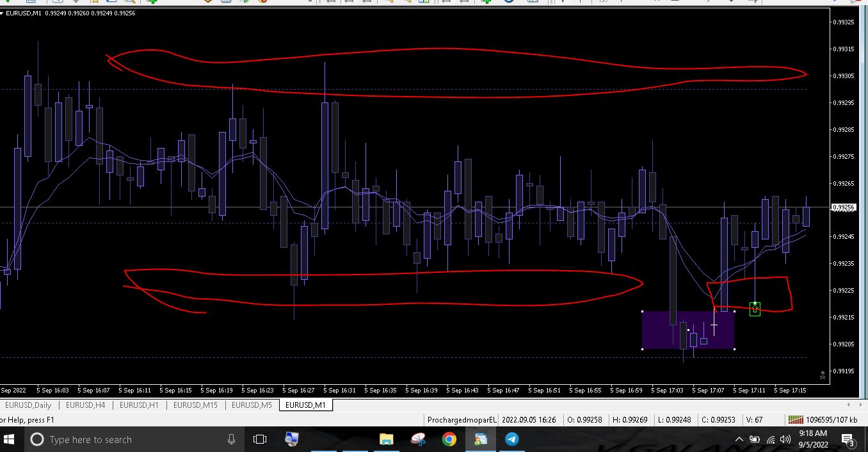The height and width of the screenshot is (452, 868).
Task: Open the Wi-Fi network flyout
Action: 770,439
